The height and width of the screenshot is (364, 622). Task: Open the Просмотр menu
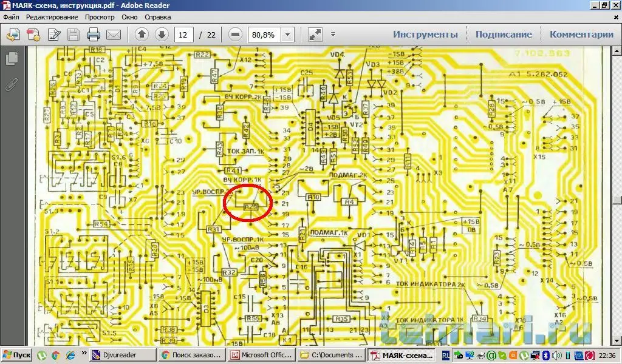[100, 17]
